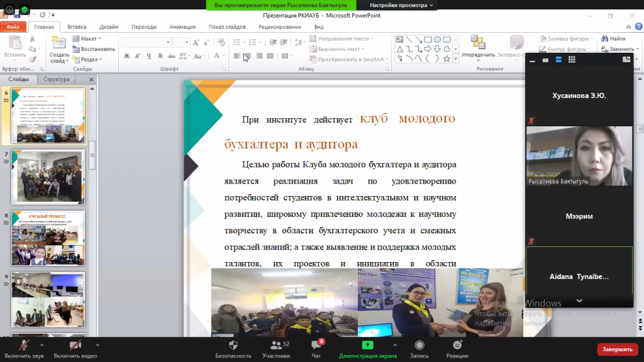Open the text Columns dropdown
Image resolution: width=644 pixels, height=362 pixels.
point(287,56)
